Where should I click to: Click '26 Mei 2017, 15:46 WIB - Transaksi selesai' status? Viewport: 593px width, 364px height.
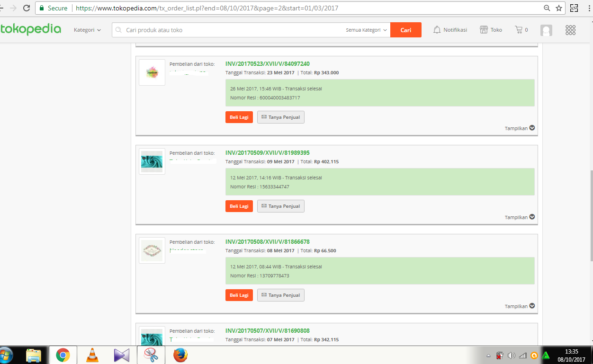(x=276, y=89)
